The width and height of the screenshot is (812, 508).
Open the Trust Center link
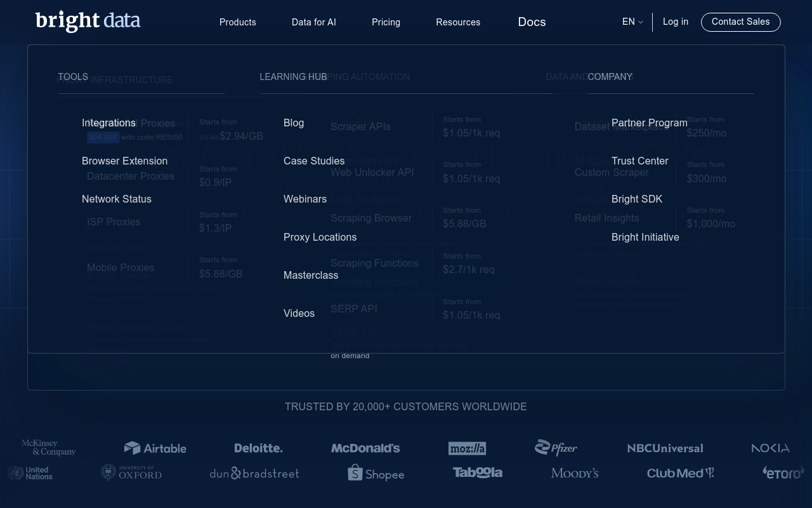[x=640, y=161]
